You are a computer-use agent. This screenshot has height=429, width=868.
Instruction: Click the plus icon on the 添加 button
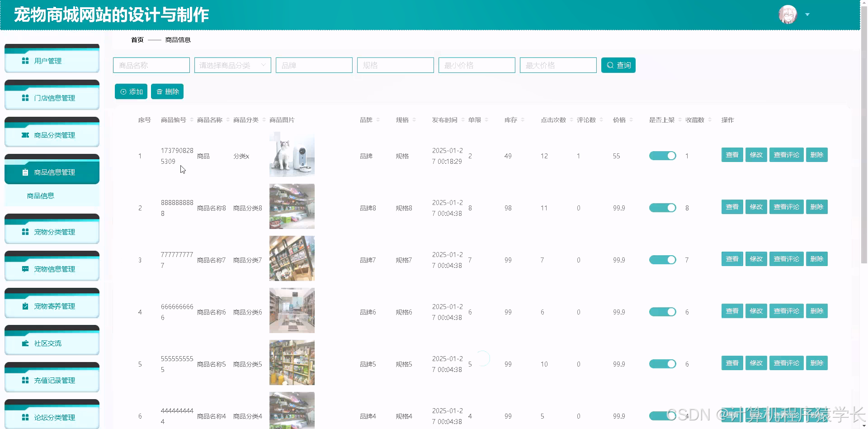pyautogui.click(x=123, y=91)
